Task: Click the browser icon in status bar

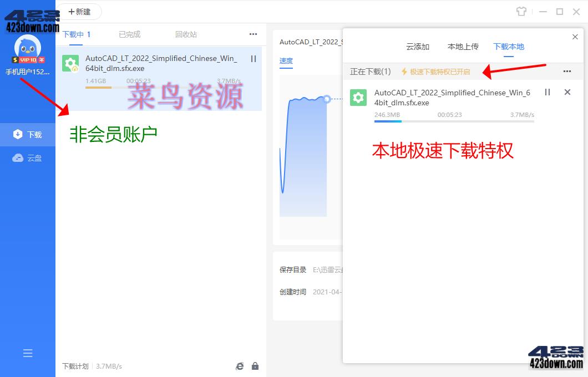Action: [x=240, y=366]
